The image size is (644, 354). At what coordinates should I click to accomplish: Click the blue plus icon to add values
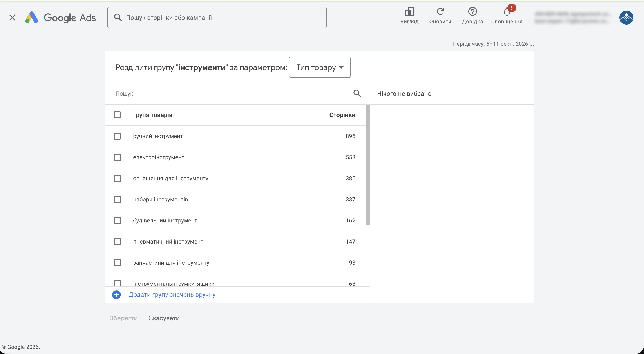point(116,294)
